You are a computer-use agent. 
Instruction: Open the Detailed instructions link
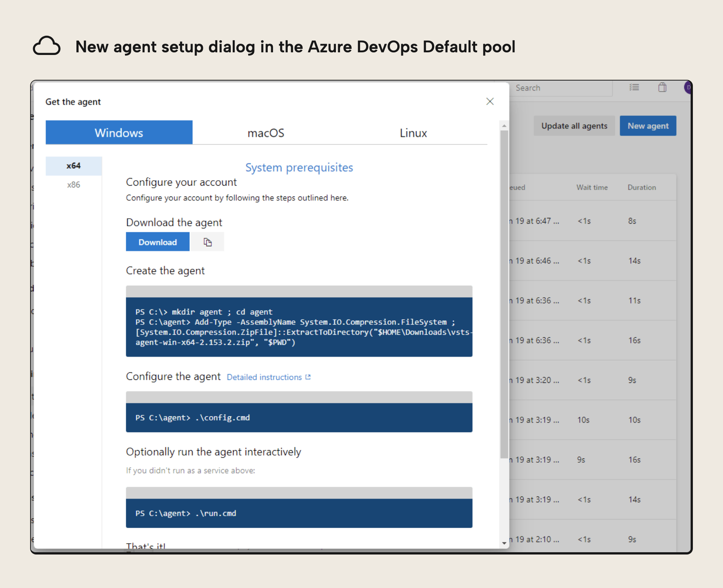click(x=264, y=377)
